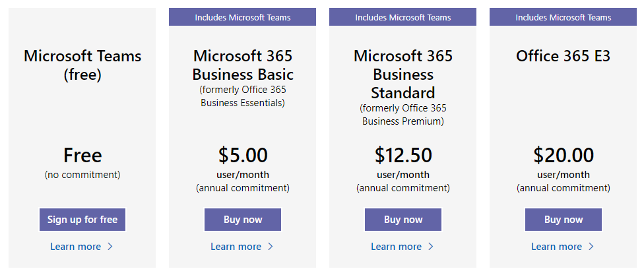
Task: Open Learn more link under Business Standard
Action: [x=396, y=247]
